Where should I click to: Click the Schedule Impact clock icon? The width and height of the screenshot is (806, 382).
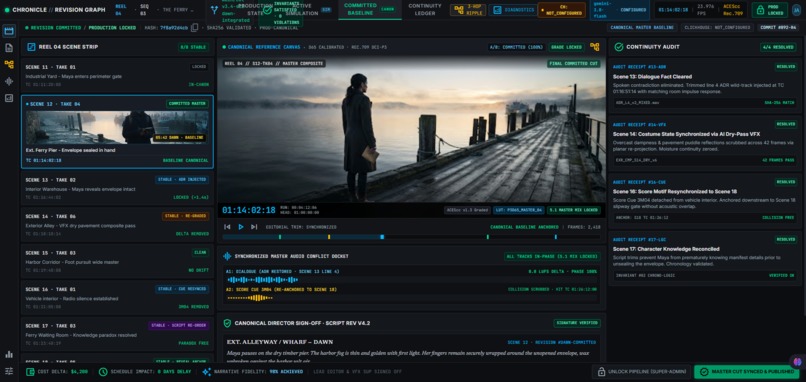pos(103,372)
